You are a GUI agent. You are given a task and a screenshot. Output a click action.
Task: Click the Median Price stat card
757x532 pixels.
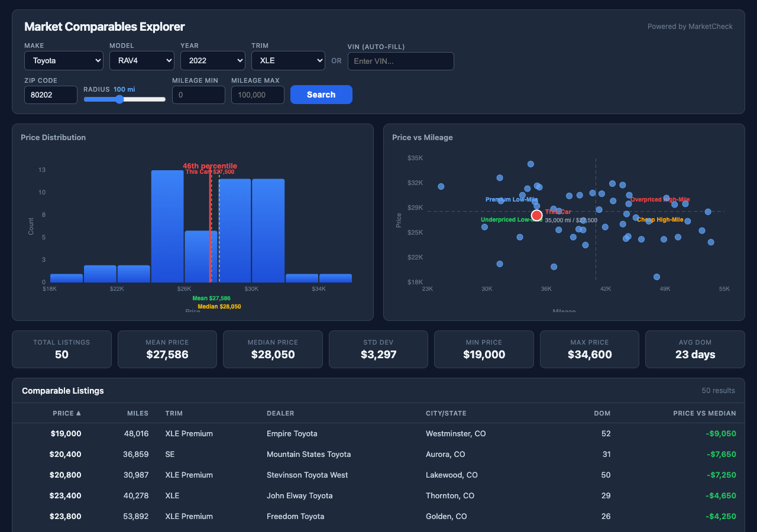pos(272,349)
